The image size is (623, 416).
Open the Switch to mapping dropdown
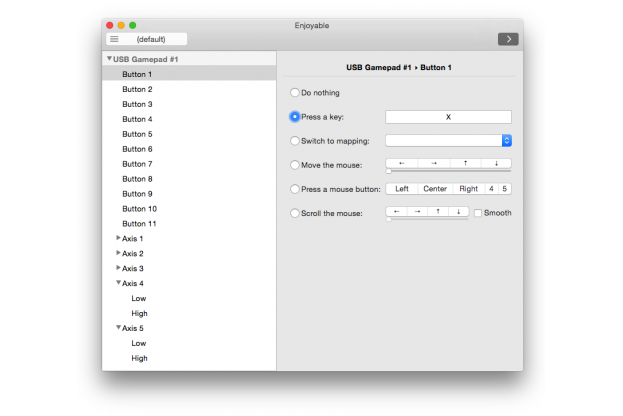[x=448, y=141]
